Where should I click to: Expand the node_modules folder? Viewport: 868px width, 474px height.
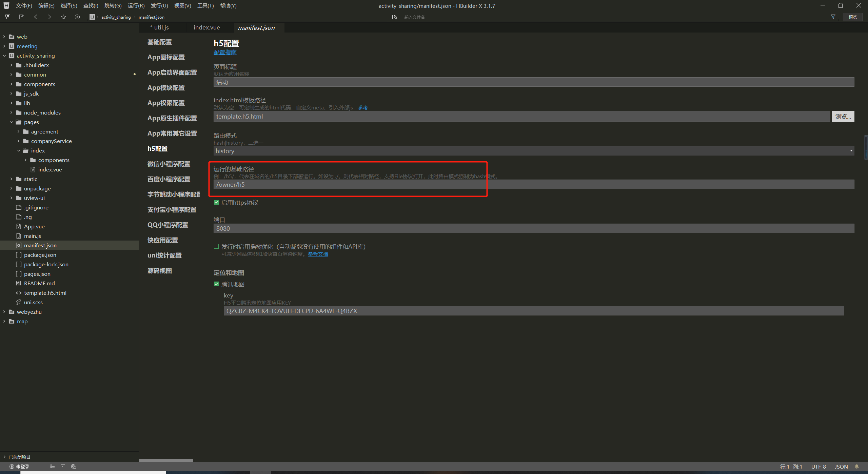[x=12, y=112]
